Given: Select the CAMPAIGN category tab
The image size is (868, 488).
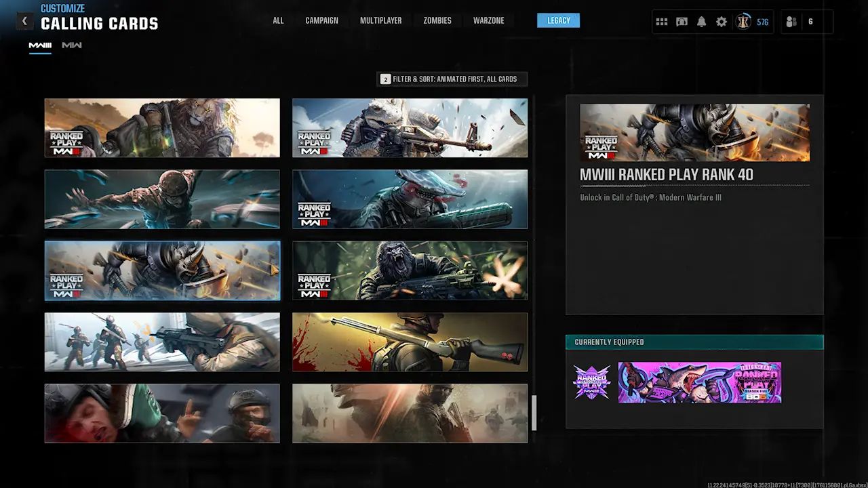Looking at the screenshot, I should point(321,21).
